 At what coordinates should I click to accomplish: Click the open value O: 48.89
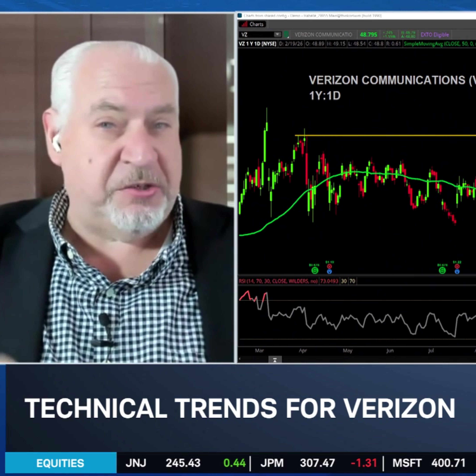tap(315, 44)
